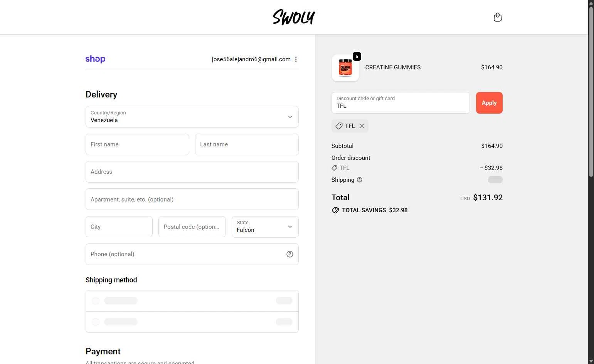Screen dimensions: 594x364
Task: Click the tag icon in TFL chip
Action: point(339,126)
